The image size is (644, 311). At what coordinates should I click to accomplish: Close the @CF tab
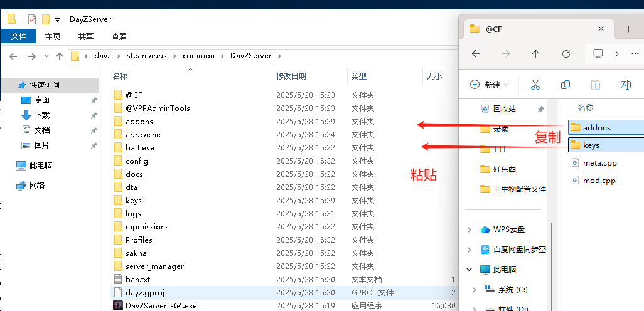[601, 29]
